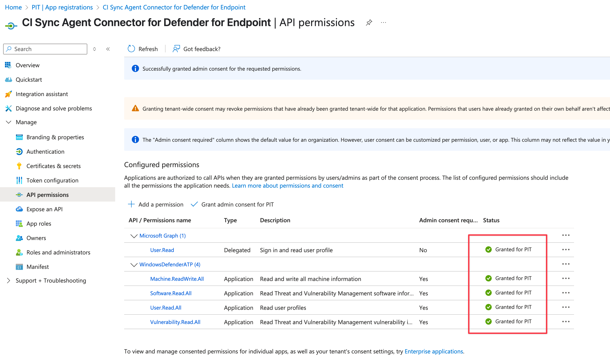The width and height of the screenshot is (610, 364).
Task: Click the Refresh icon in the toolbar
Action: [x=131, y=49]
